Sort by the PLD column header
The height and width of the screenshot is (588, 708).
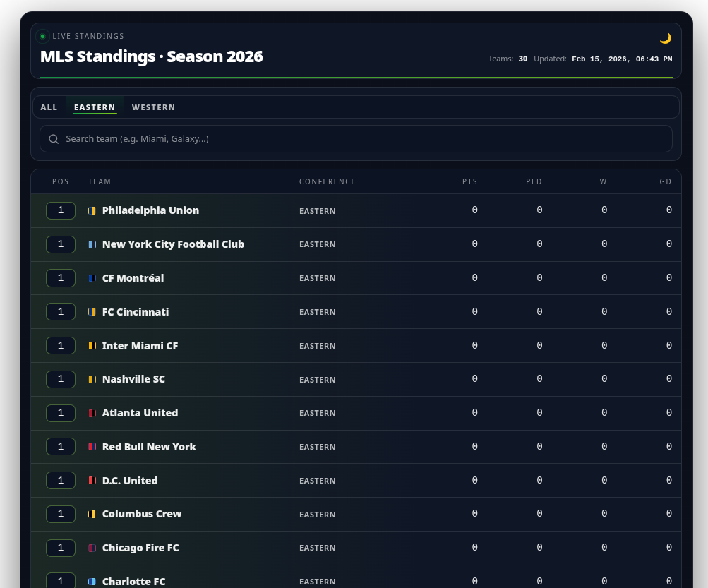(x=534, y=181)
